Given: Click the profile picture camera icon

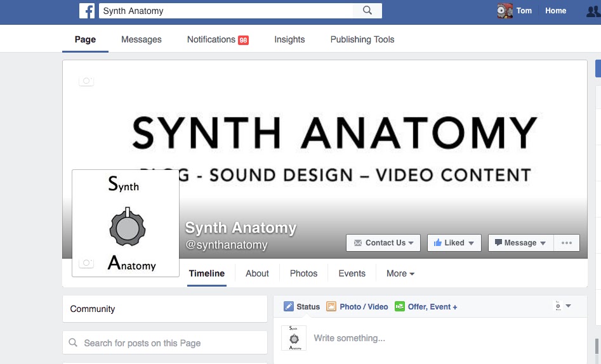Looking at the screenshot, I should 86,263.
